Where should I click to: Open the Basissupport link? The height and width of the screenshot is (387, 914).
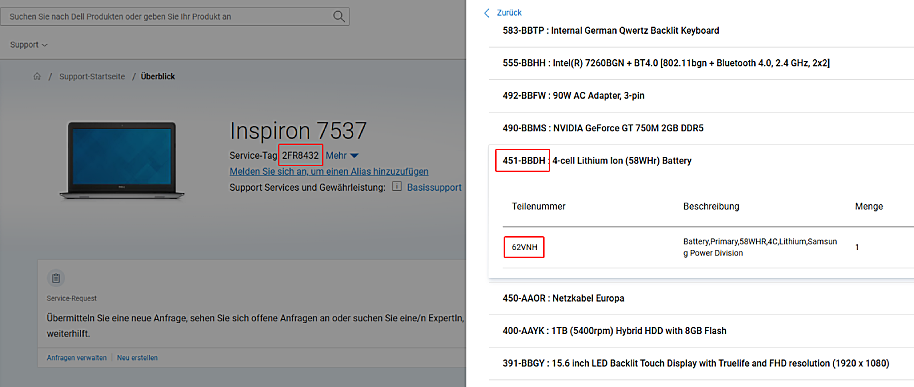(x=434, y=187)
